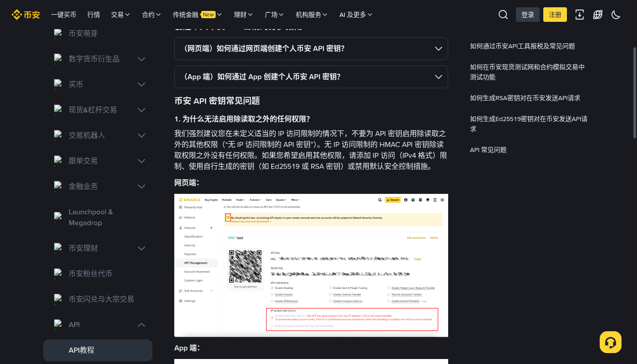Select API教程 in the sidebar
Image resolution: width=637 pixels, height=364 pixels.
click(98, 350)
